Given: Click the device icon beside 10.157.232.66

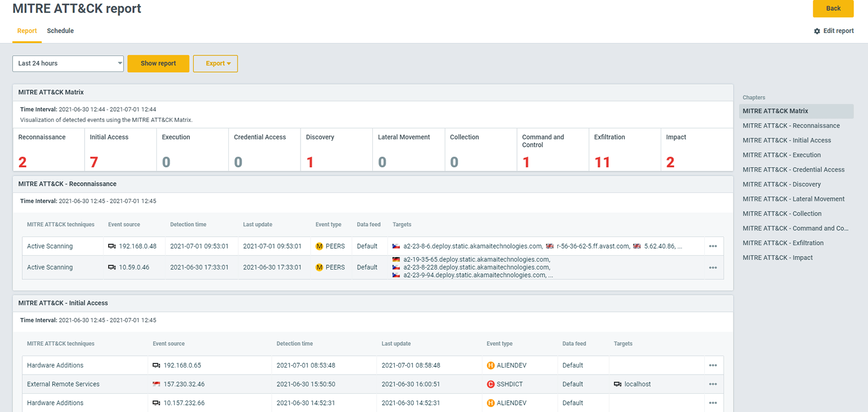Looking at the screenshot, I should pyautogui.click(x=156, y=403).
